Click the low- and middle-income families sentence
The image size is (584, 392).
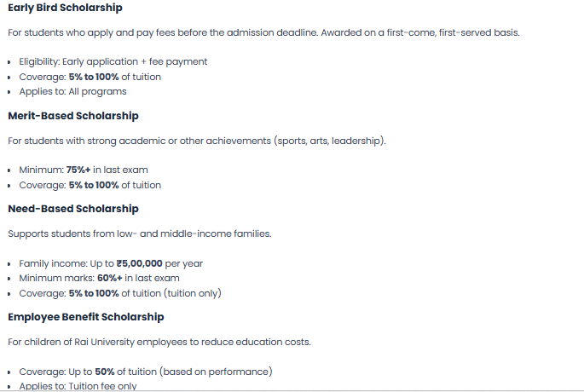tap(140, 233)
